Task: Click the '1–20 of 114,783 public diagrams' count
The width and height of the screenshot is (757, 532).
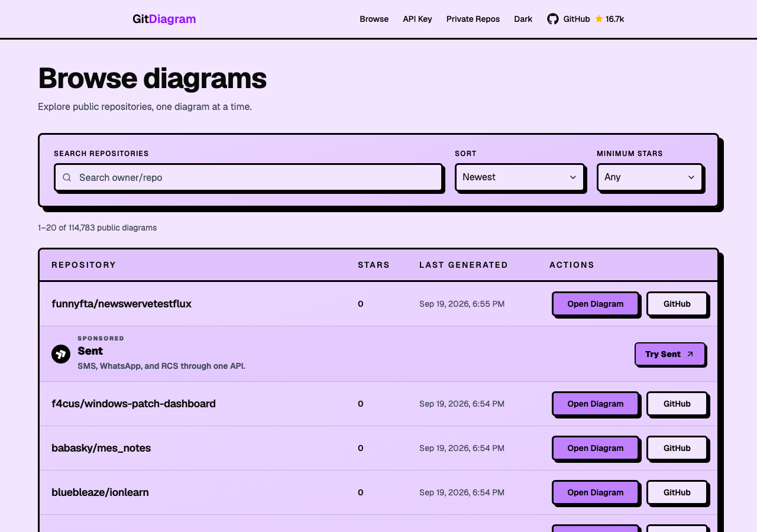Action: 98,228
